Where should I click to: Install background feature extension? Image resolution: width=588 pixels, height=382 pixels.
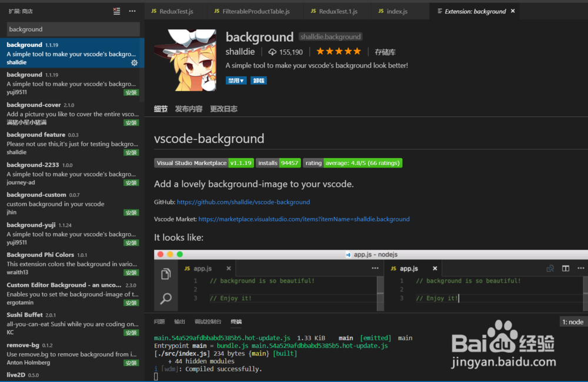[x=131, y=153]
